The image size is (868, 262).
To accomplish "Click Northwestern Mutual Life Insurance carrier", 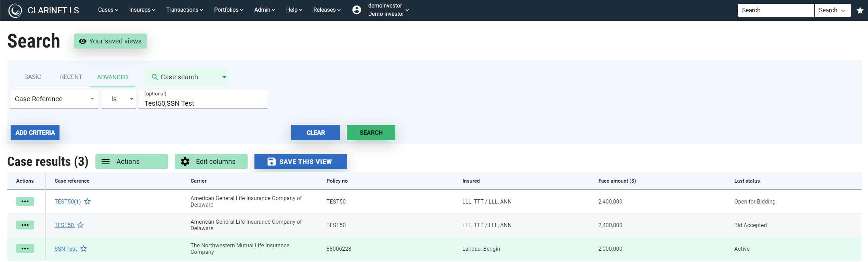I will click(x=240, y=249).
